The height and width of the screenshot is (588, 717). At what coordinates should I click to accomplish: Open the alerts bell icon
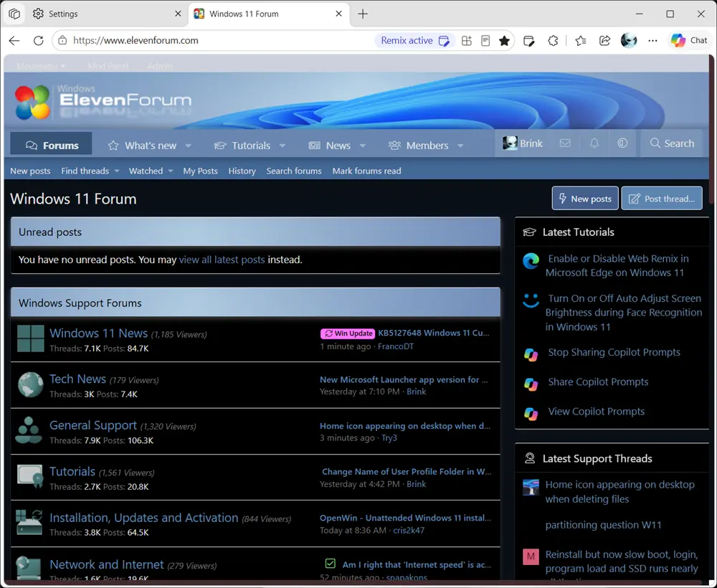594,143
